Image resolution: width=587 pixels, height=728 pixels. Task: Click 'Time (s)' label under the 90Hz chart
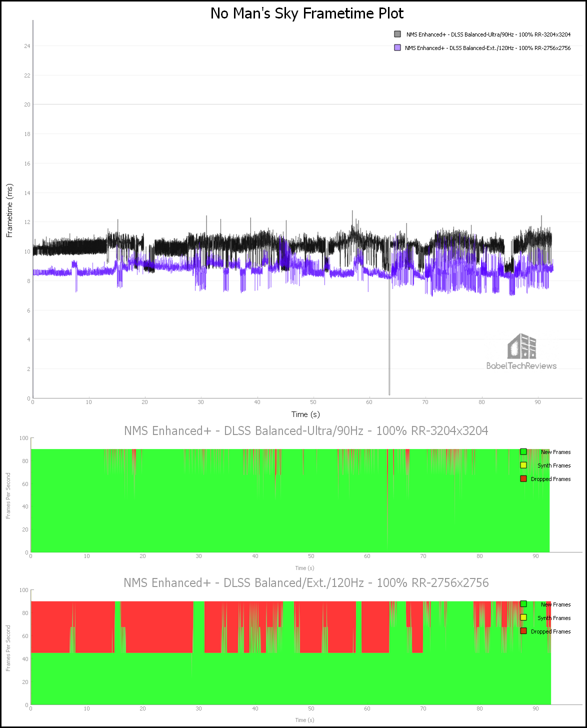(304, 568)
